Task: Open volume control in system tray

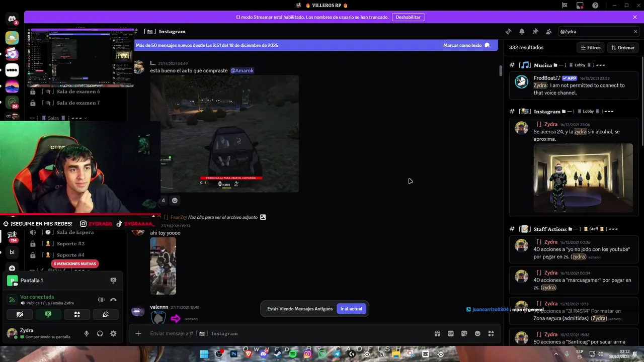Action: pyautogui.click(x=600, y=354)
